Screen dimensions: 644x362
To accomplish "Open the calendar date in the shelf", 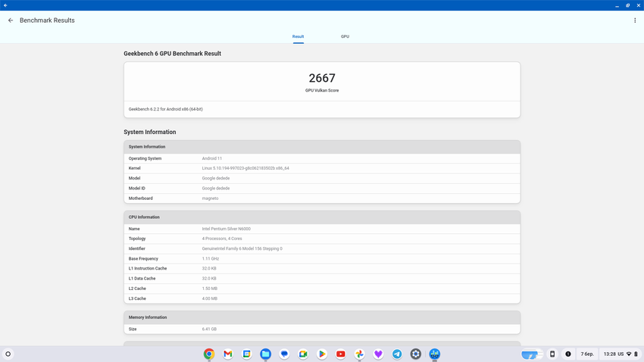I will (x=587, y=354).
